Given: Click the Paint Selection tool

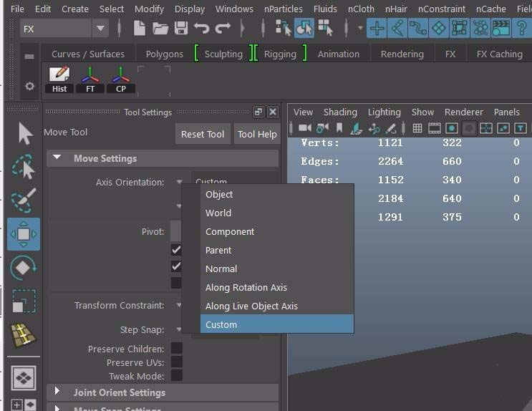Looking at the screenshot, I should tap(24, 200).
